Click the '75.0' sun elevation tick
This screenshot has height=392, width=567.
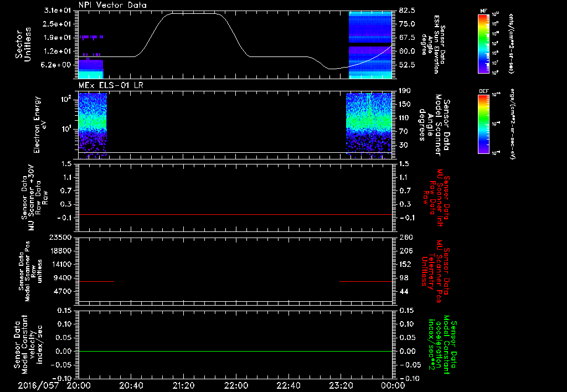(x=407, y=24)
